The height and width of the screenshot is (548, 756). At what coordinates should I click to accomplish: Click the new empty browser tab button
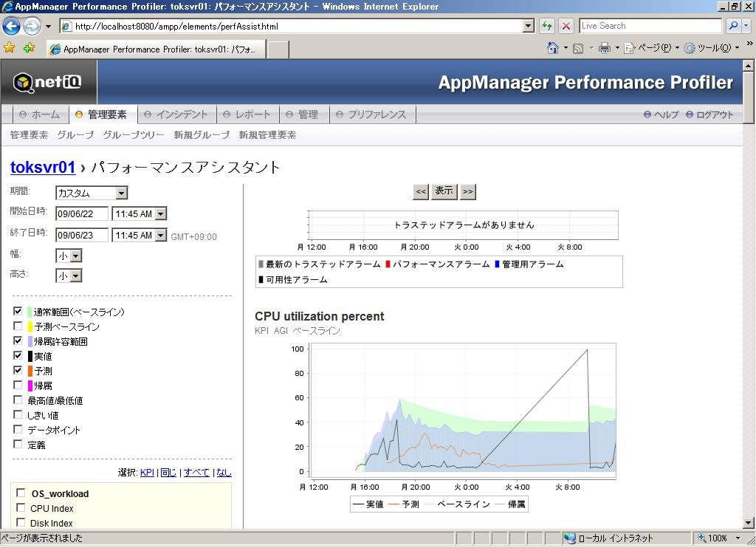[x=278, y=49]
